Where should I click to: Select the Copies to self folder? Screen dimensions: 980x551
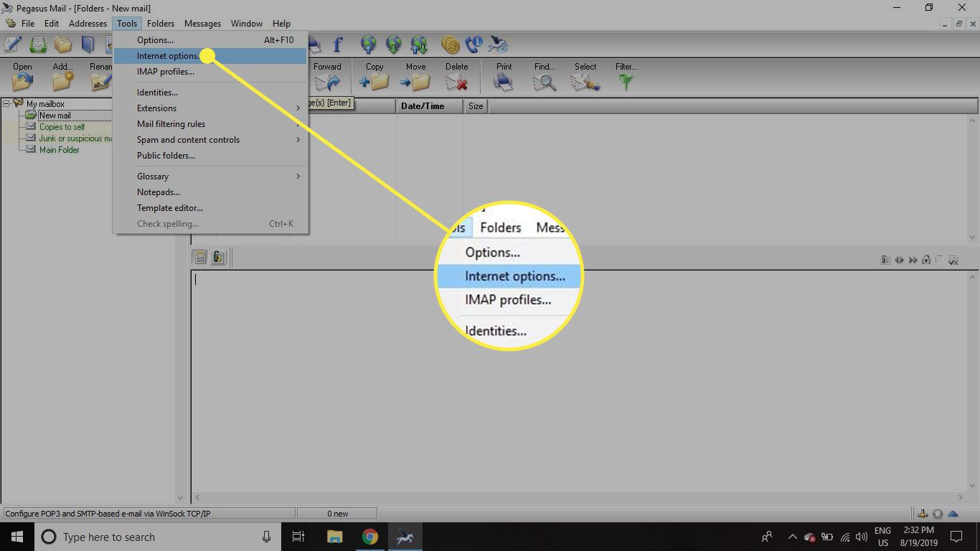click(x=62, y=127)
